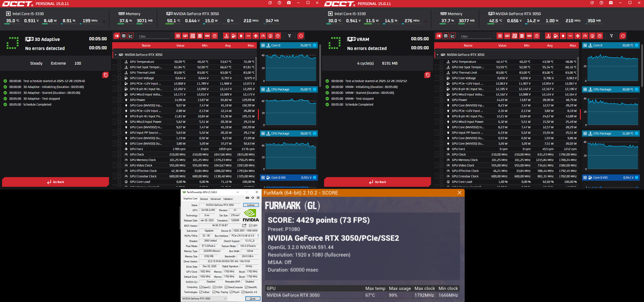
Task: Show fan sensors in 3D Adaptive OCCT window
Action: pos(256,36)
